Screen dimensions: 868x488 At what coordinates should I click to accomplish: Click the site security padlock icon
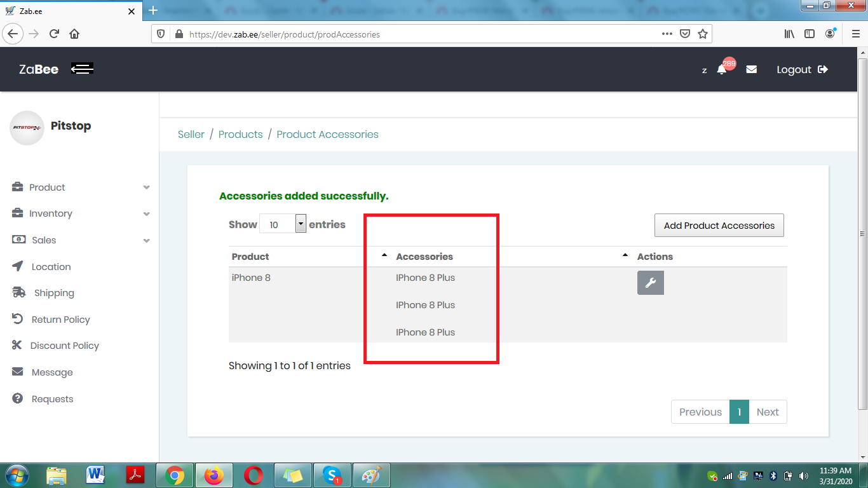tap(178, 34)
